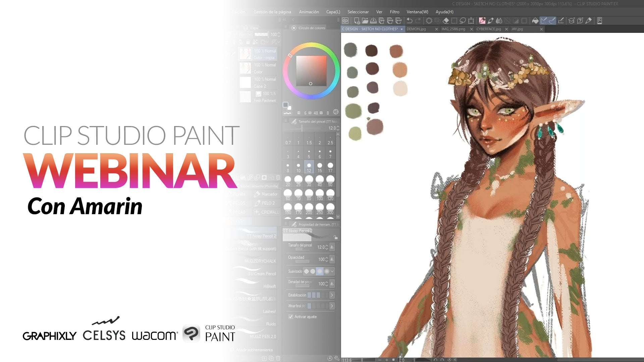Expand Suavizado anti-aliasing options dropdown
This screenshot has height=362, width=644.
pyautogui.click(x=332, y=271)
